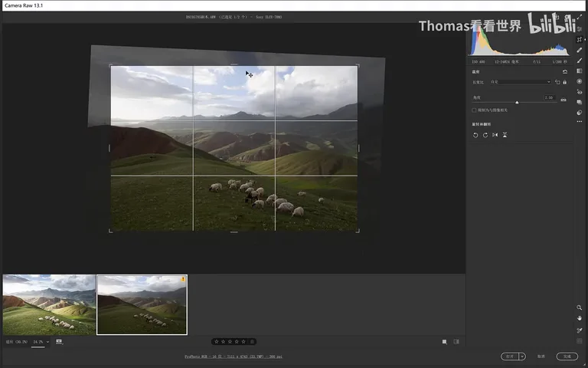Select the Color Sampler eyedropper tool
This screenshot has height=368, width=588.
tap(580, 330)
